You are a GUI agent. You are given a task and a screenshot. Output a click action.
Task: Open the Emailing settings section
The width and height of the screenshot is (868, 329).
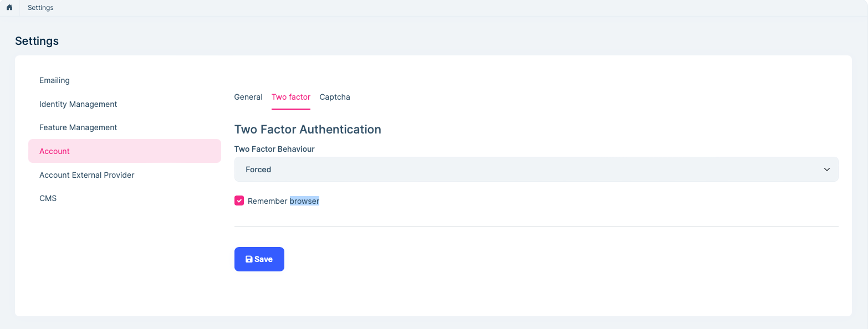(54, 80)
